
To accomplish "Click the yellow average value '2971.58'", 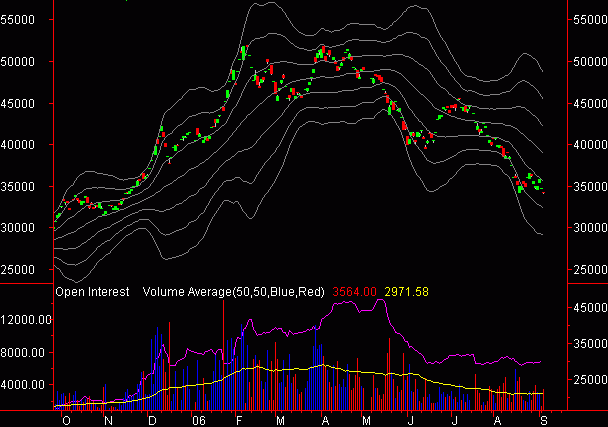I will click(x=406, y=292).
